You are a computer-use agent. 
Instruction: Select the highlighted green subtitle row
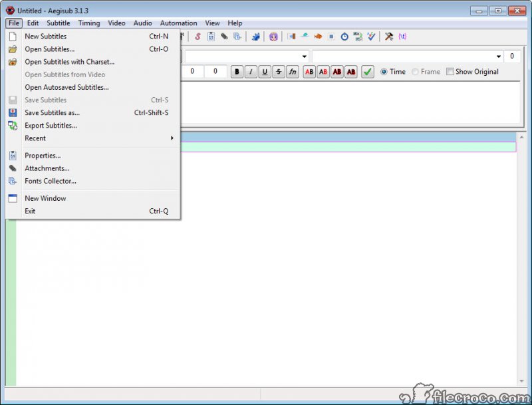pos(348,147)
